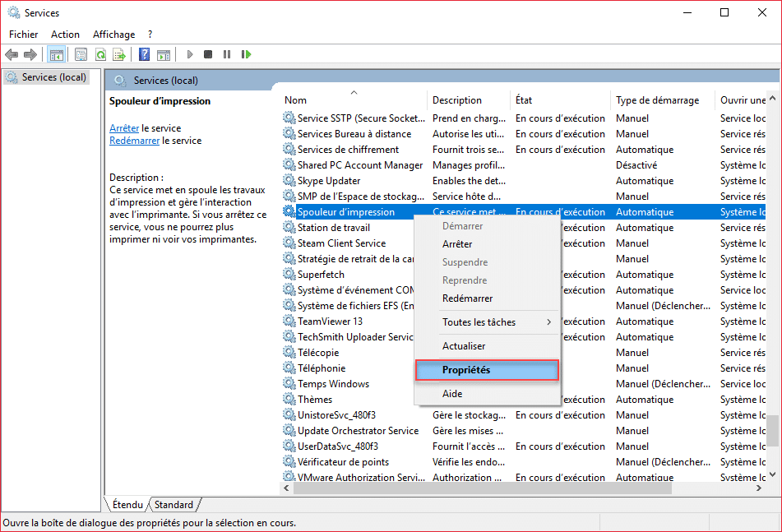Select the Spouleur d'impression row
This screenshot has height=532, width=782.
[524, 212]
